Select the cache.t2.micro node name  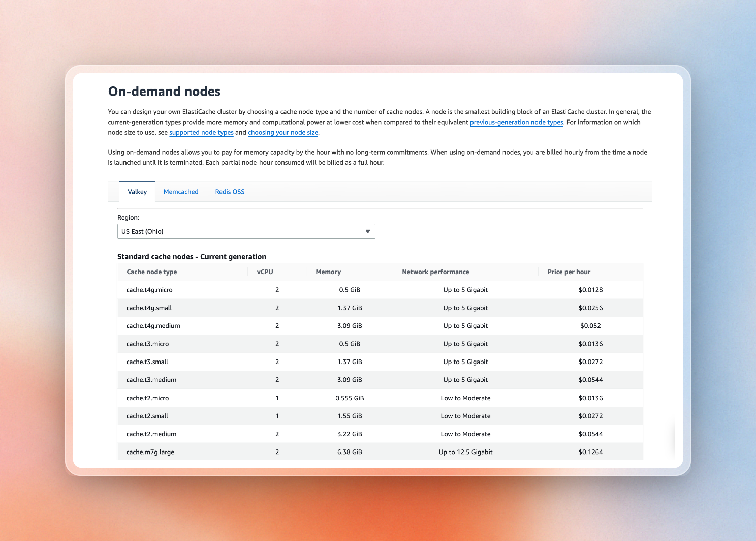tap(147, 398)
